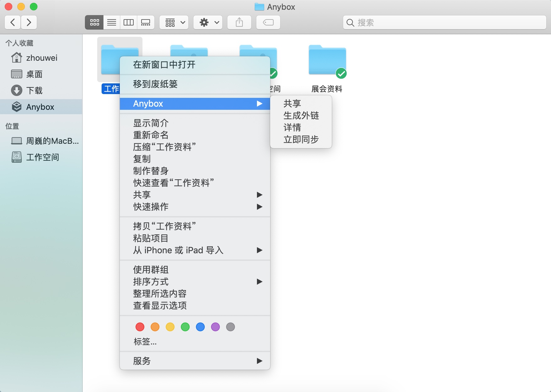Open 工作空间 disk in sidebar
Viewport: 551px width, 392px height.
point(41,157)
